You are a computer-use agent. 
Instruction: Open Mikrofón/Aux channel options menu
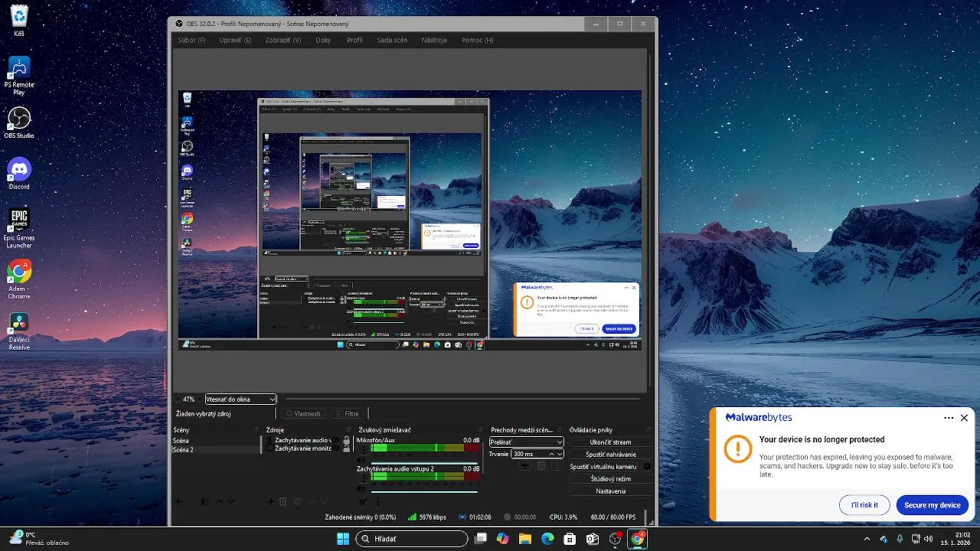364,448
